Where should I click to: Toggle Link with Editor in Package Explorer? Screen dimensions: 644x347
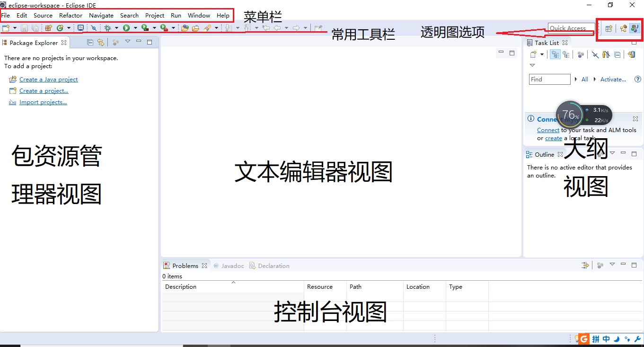pyautogui.click(x=101, y=42)
